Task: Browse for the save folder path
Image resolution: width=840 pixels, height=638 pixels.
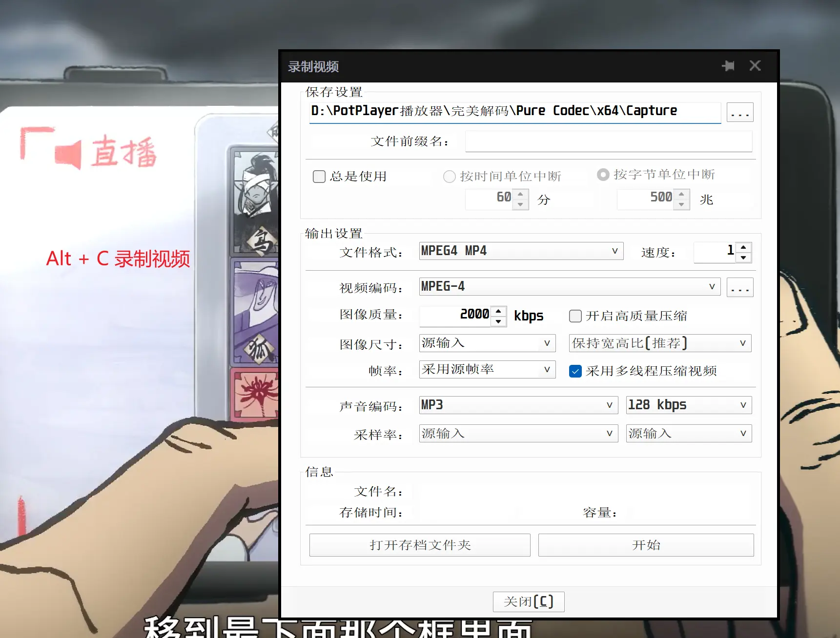Action: click(x=740, y=112)
